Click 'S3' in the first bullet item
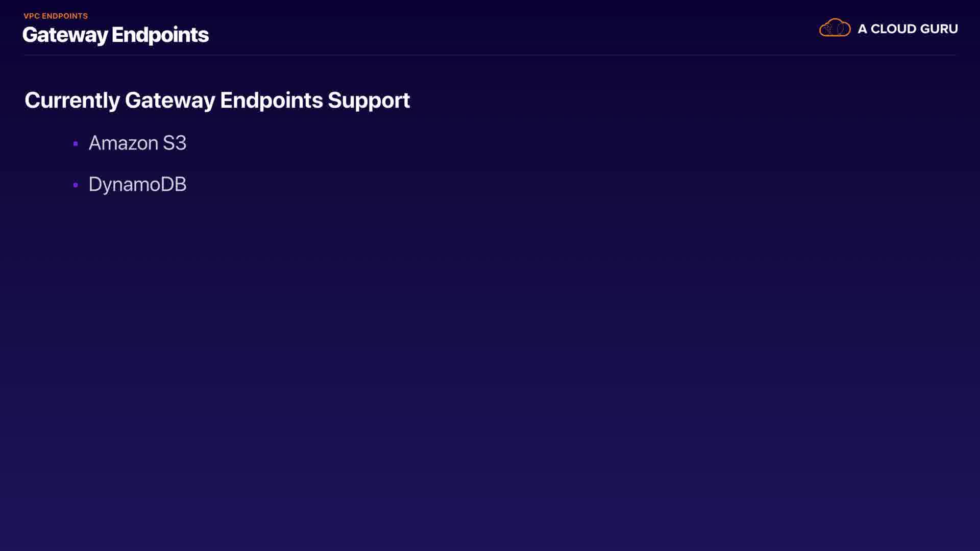 [x=174, y=143]
